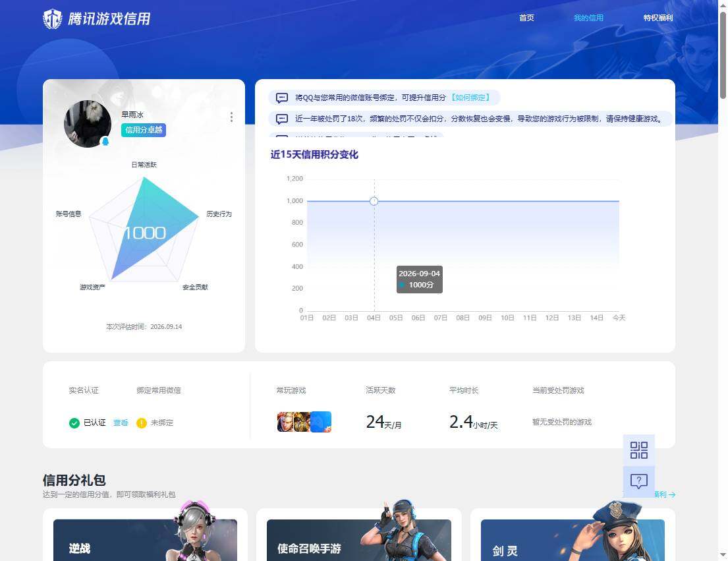Open the 剑灵 gift pack card
Viewport: 728px width, 561px height.
[573, 540]
